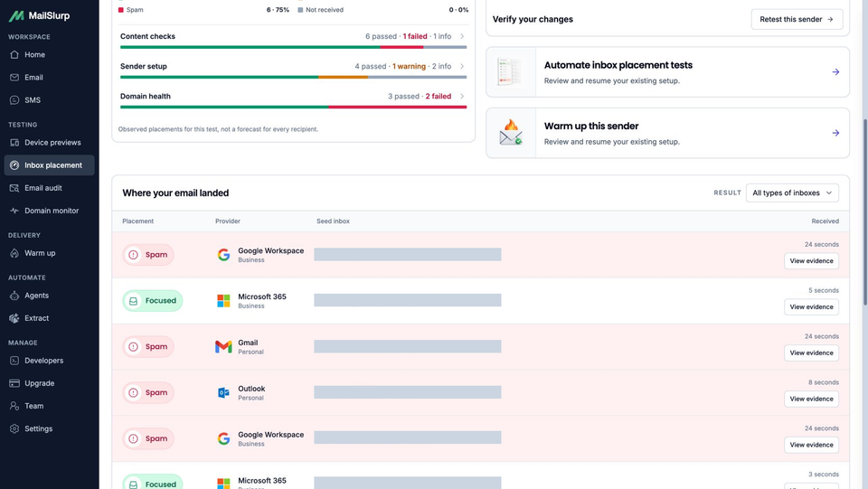Open the Email section in sidebar
Viewport: 868px width, 489px height.
(x=49, y=78)
